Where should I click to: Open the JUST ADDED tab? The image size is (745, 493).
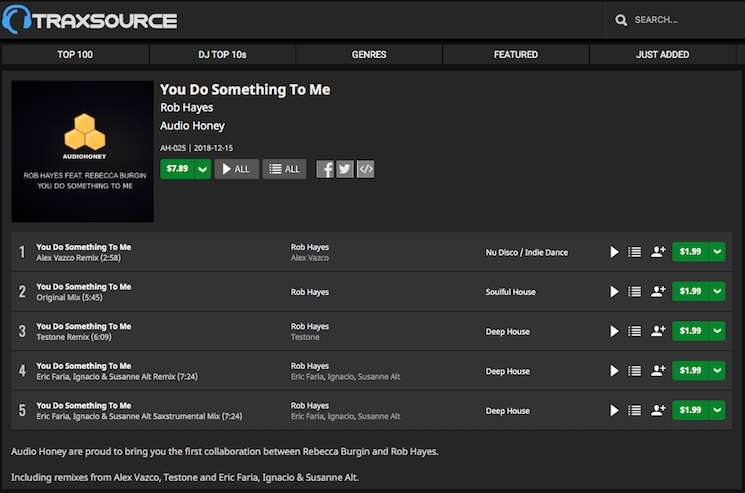click(662, 55)
